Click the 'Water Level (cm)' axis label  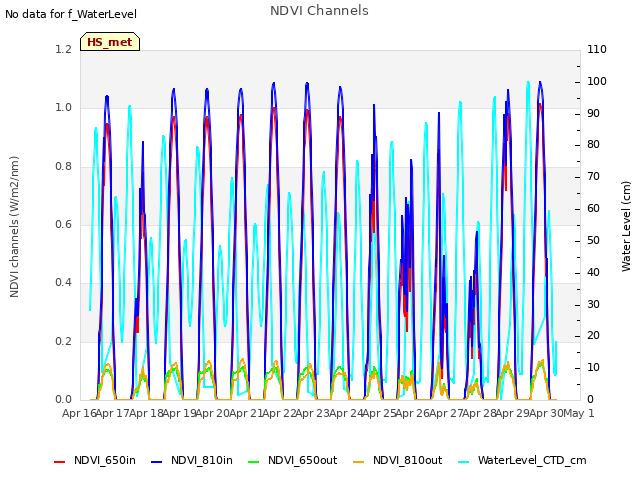(626, 227)
